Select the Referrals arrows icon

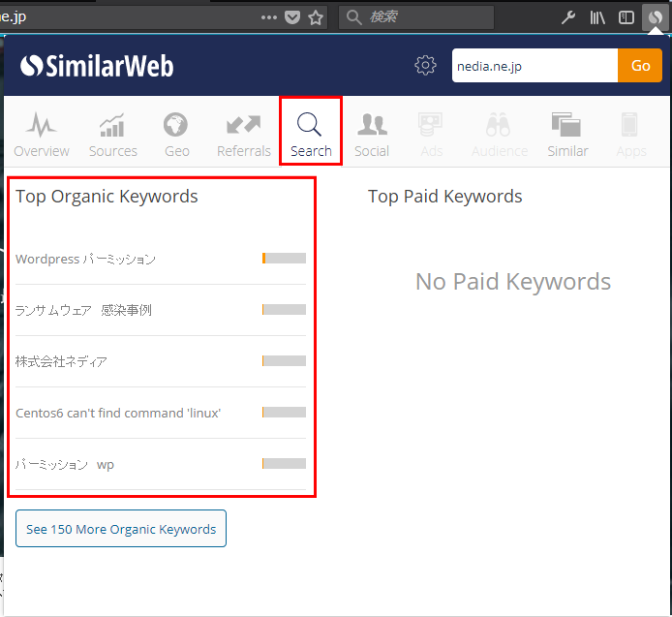pyautogui.click(x=243, y=125)
